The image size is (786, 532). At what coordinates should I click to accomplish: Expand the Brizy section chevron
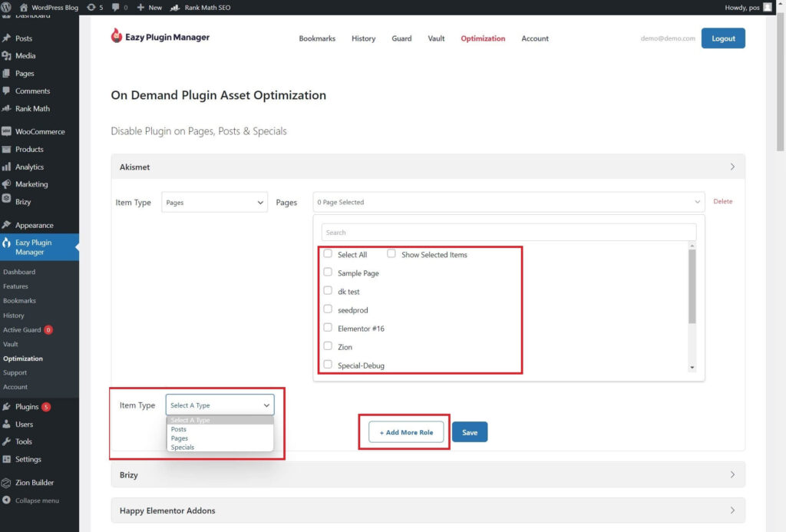click(732, 474)
